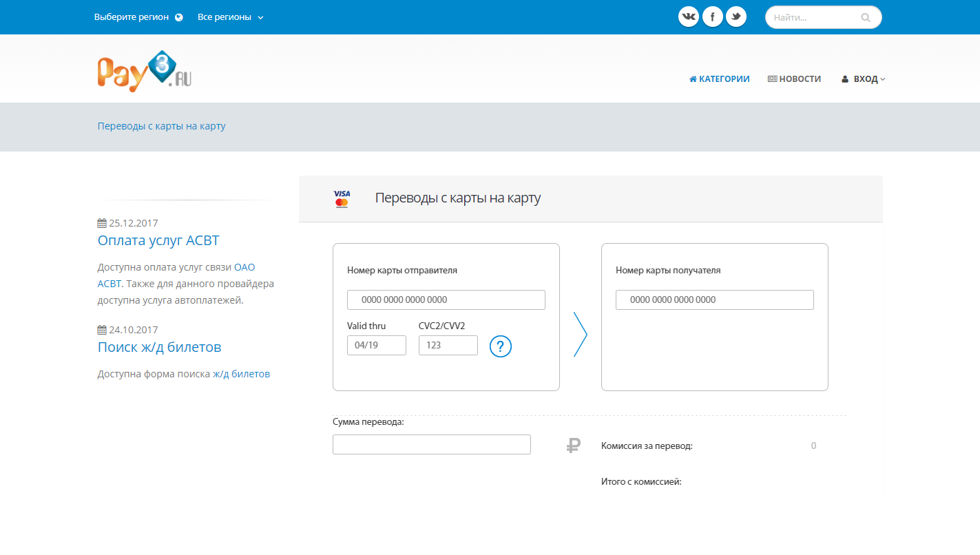Open the КАТЕГОРИИ menu item
980x555 pixels.
click(720, 78)
